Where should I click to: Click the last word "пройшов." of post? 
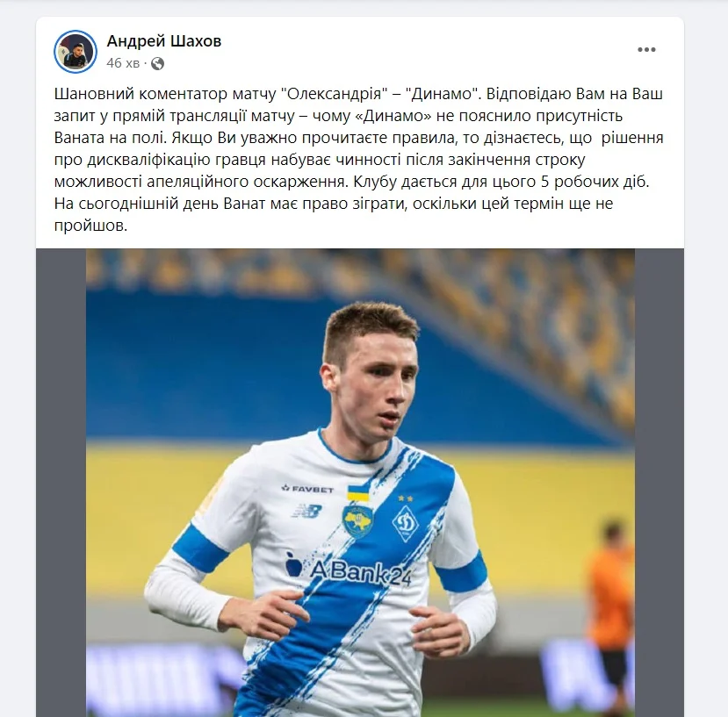point(90,226)
